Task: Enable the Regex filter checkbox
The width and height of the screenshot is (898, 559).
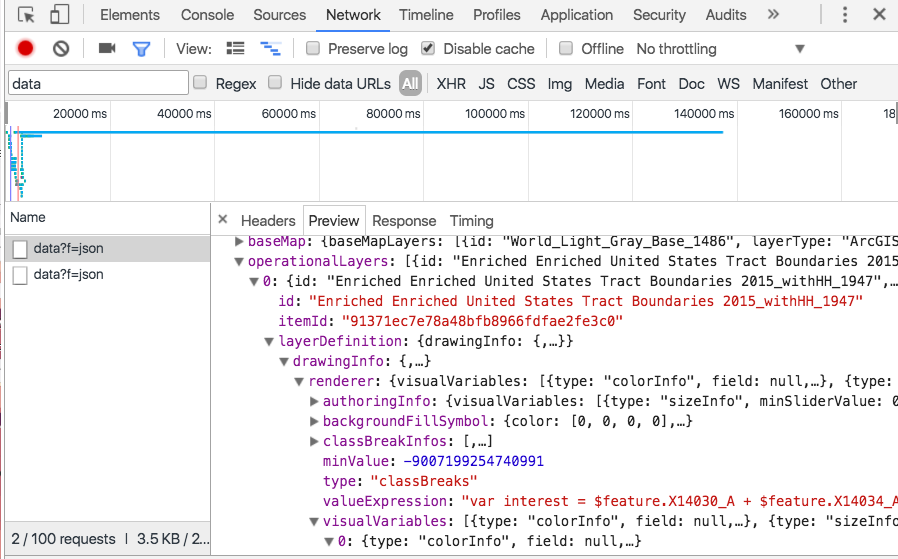Action: [x=200, y=84]
